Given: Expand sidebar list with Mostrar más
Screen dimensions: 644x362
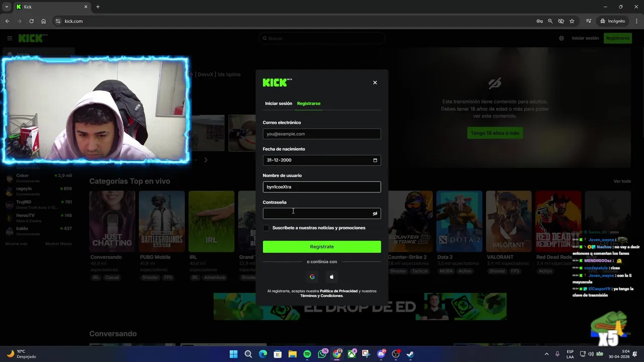Looking at the screenshot, I should click(16, 244).
